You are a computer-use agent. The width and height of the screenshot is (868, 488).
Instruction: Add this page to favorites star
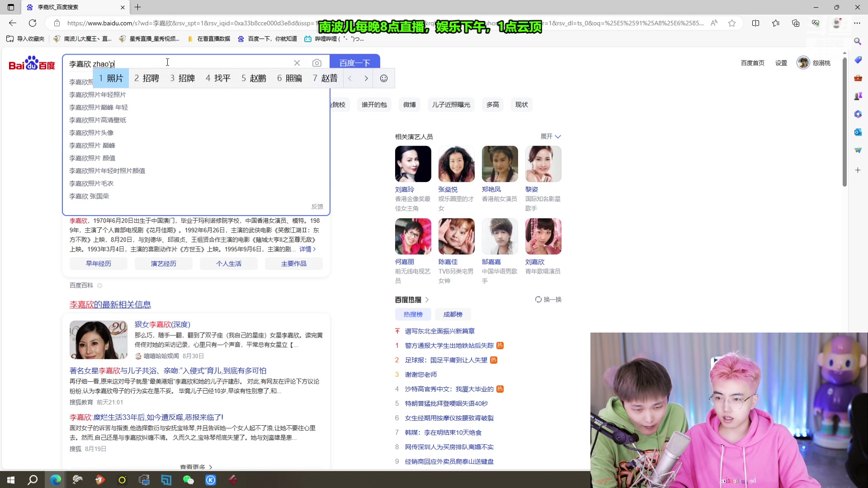coord(732,23)
